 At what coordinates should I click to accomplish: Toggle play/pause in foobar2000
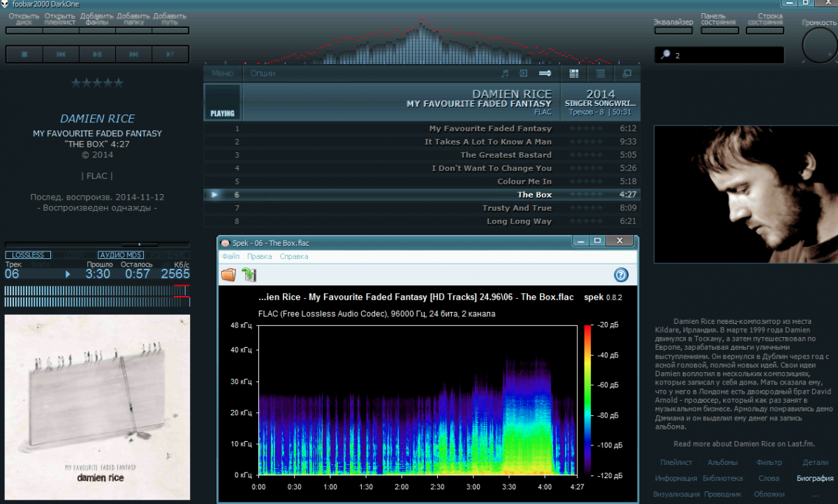(x=98, y=54)
